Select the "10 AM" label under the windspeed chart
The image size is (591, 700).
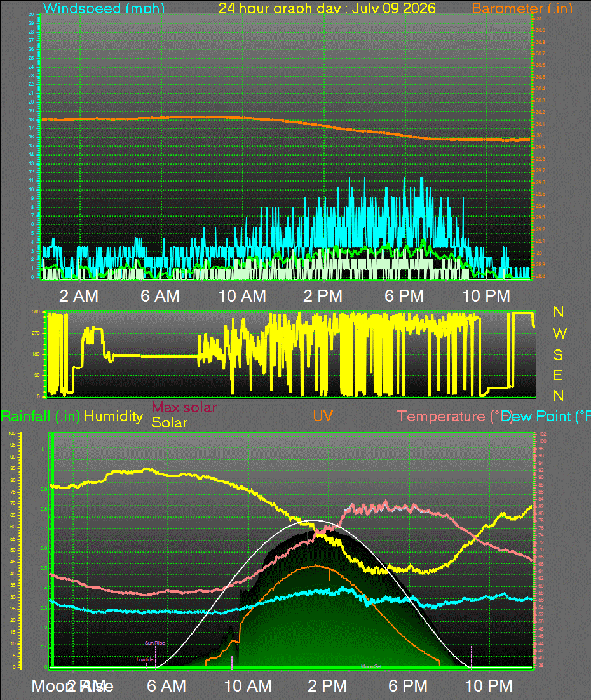pos(242,296)
